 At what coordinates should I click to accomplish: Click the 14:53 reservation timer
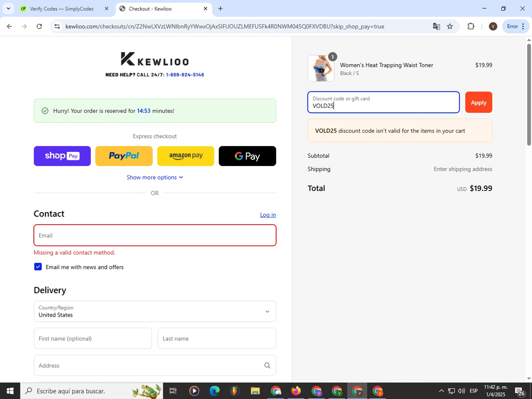pyautogui.click(x=144, y=111)
